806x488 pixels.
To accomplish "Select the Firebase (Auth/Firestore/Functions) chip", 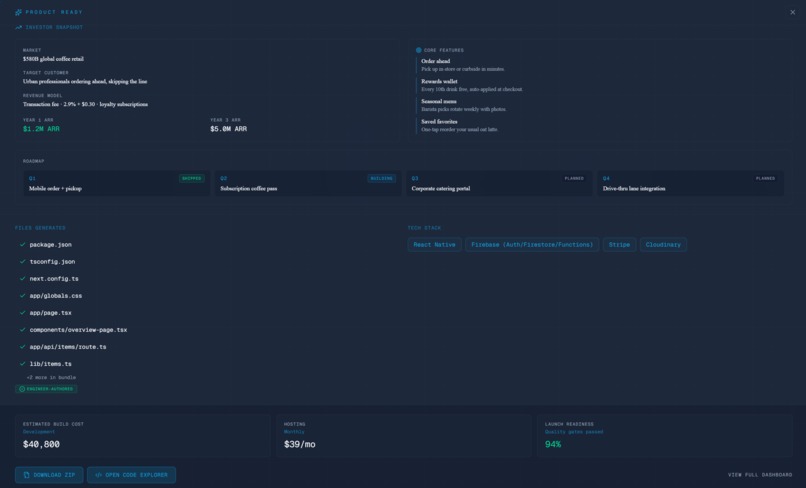I will [x=532, y=245].
